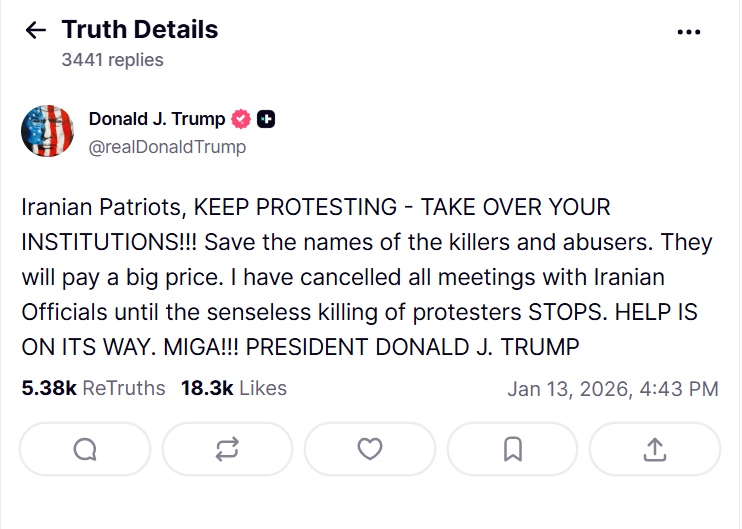Share the post via upload icon

pyautogui.click(x=655, y=449)
